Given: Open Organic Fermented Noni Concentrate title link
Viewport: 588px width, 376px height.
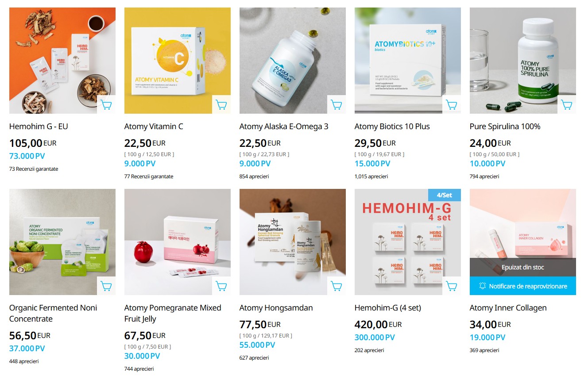Looking at the screenshot, I should [x=53, y=313].
